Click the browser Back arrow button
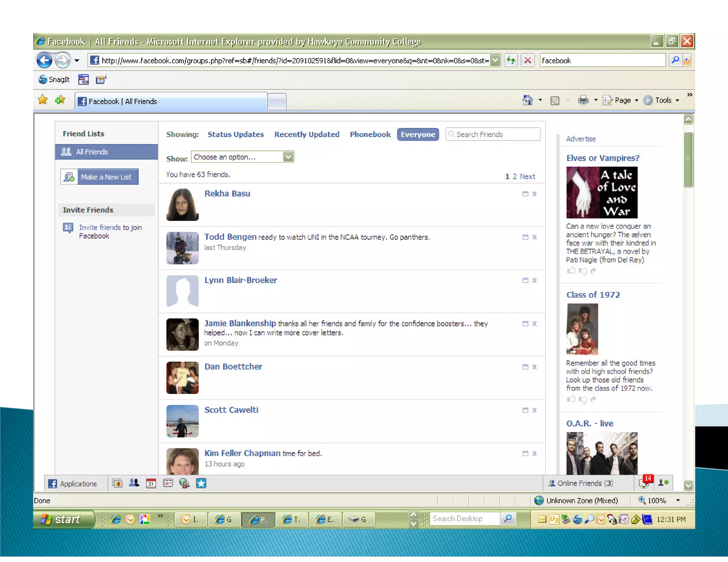The height and width of the screenshot is (562, 728). pyautogui.click(x=44, y=60)
